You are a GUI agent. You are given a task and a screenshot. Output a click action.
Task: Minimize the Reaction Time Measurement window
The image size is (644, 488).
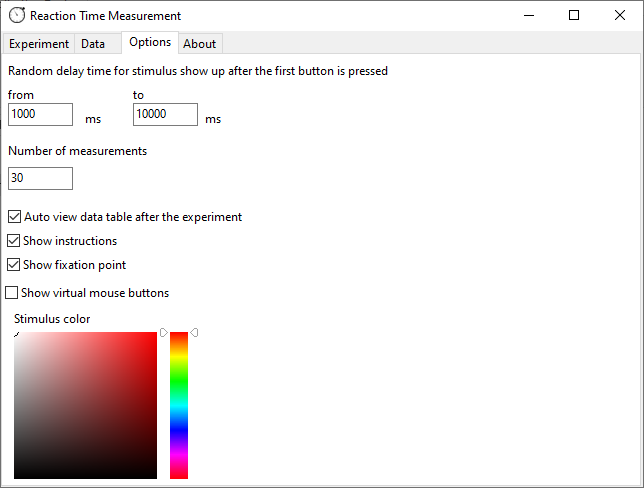[529, 16]
